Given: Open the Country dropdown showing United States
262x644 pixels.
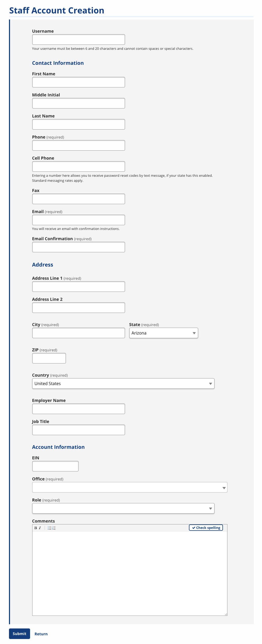Looking at the screenshot, I should (x=124, y=383).
